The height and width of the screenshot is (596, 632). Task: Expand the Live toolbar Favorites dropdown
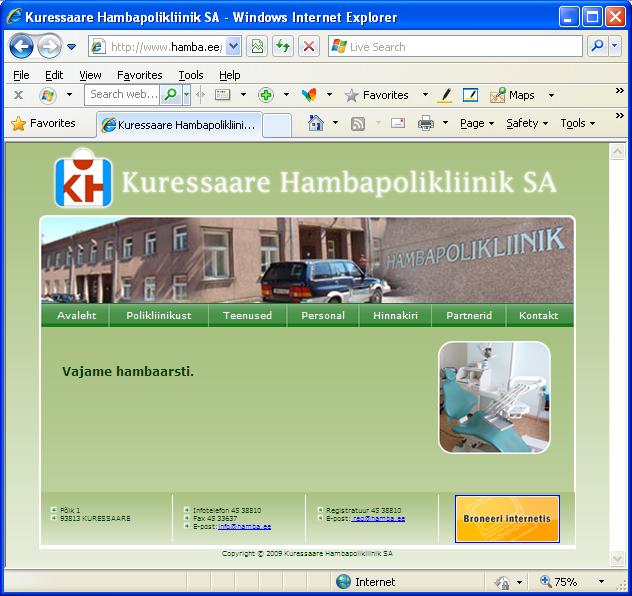tap(425, 95)
